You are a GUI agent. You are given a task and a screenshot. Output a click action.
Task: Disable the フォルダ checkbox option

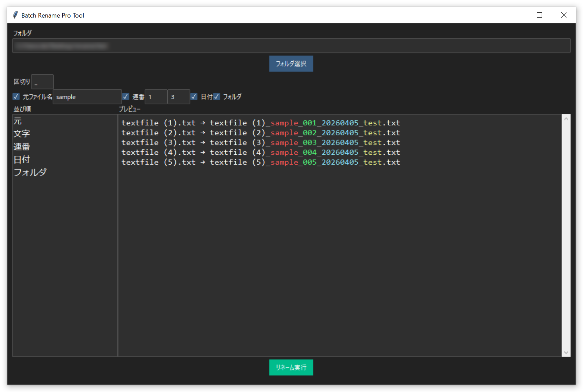point(216,96)
